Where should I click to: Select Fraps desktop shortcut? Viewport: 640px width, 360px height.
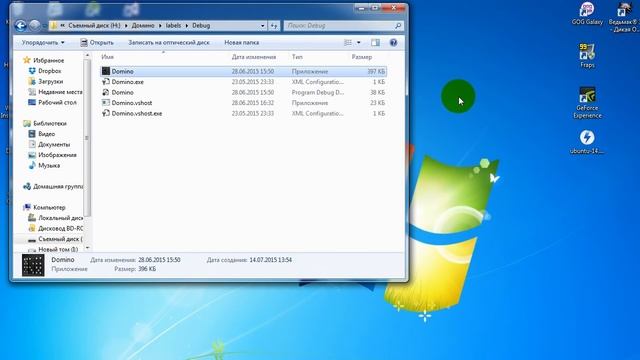coord(587,56)
